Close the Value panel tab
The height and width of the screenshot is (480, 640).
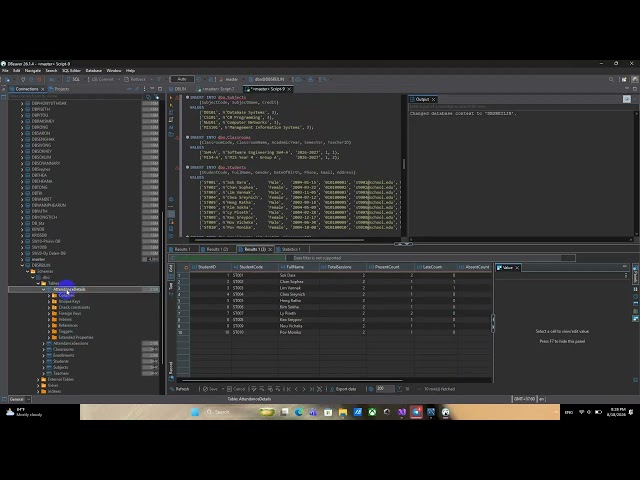[517, 268]
